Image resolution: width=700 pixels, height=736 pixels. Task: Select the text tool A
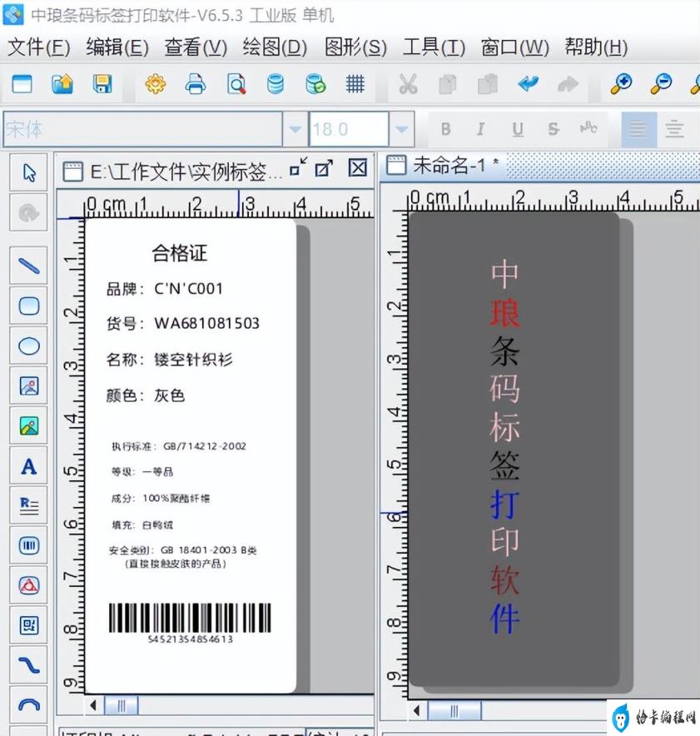[29, 466]
